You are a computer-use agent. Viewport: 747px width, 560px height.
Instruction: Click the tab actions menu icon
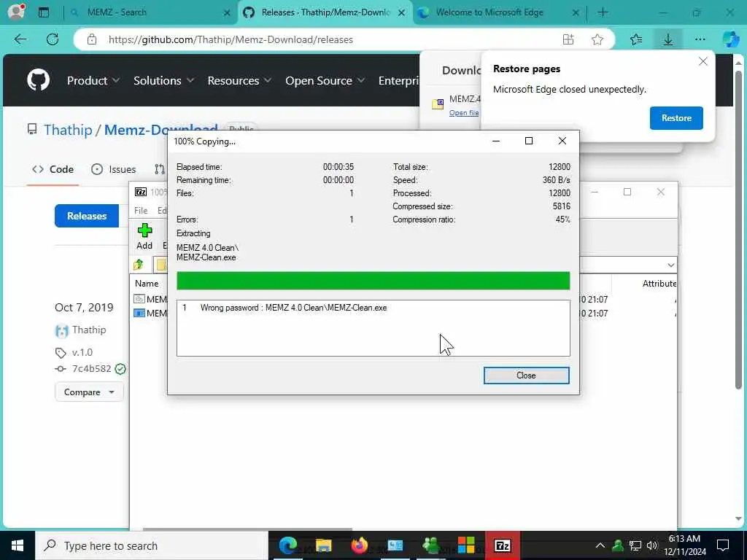point(43,12)
